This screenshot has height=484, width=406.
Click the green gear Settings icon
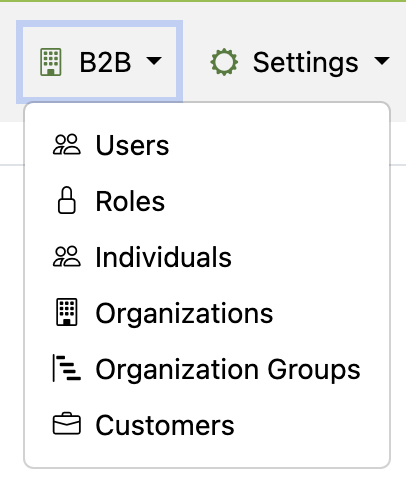(224, 62)
